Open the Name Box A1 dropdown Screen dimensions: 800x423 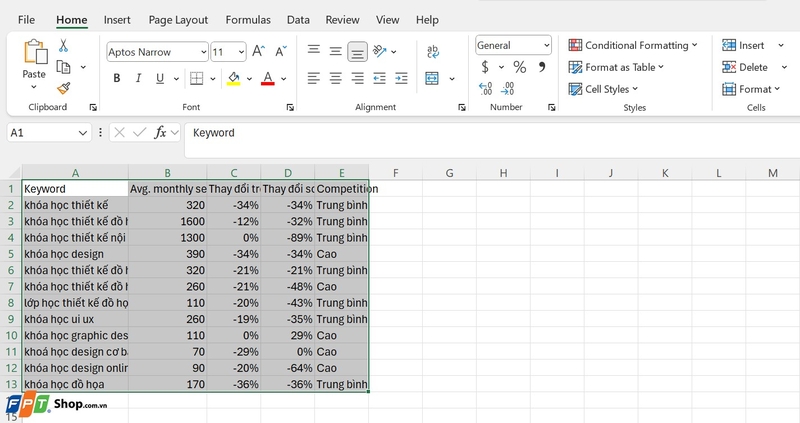83,133
